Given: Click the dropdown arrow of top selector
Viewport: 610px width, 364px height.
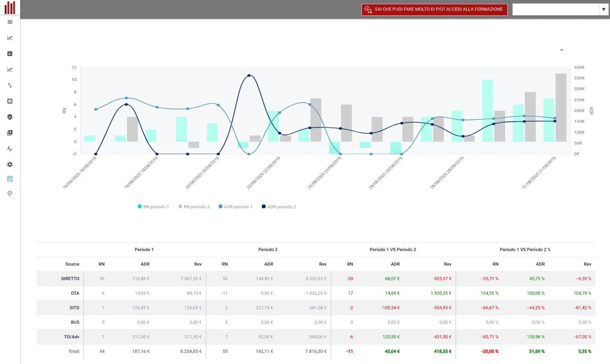Looking at the screenshot, I should point(604,9).
